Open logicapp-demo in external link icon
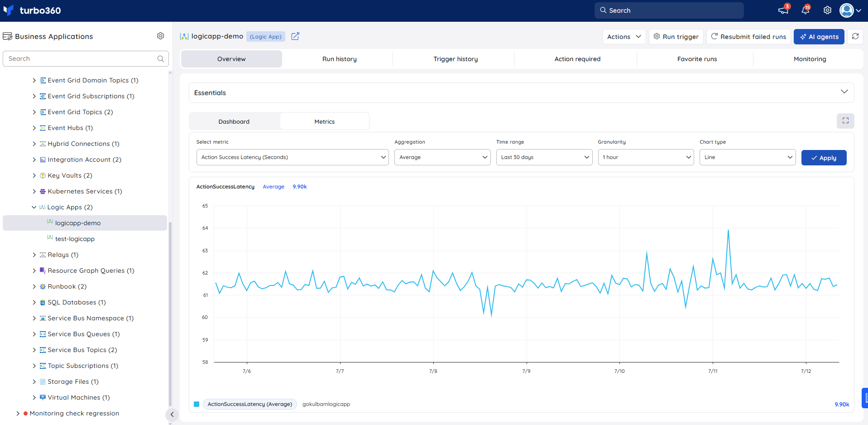This screenshot has width=868, height=425. tap(295, 36)
